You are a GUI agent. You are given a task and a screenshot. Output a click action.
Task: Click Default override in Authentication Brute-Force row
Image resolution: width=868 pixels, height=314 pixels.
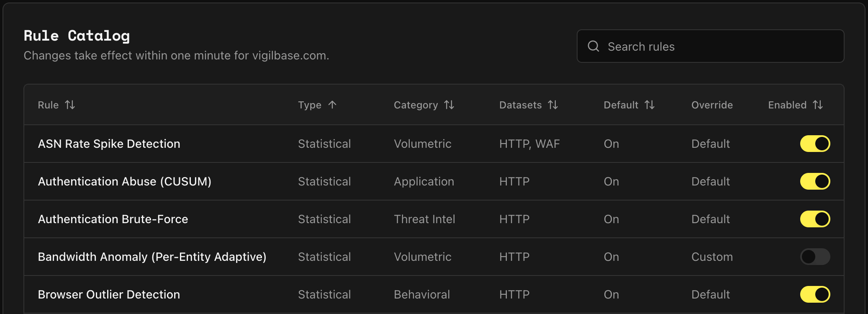(711, 219)
